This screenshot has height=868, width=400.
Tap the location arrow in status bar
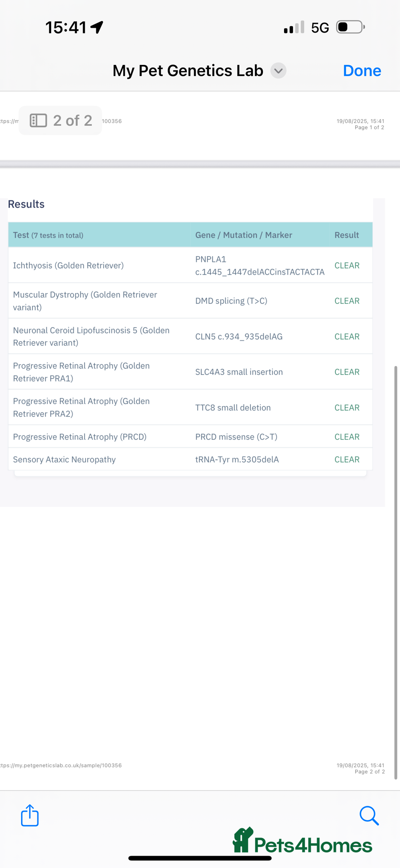(97, 27)
